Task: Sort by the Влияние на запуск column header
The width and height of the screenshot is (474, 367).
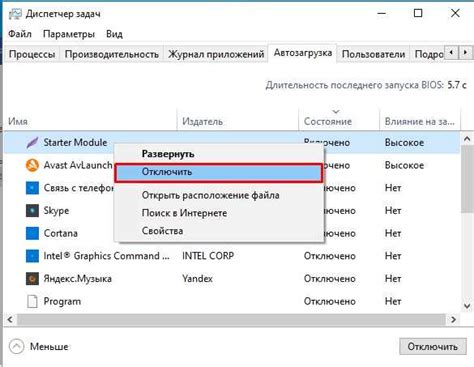Action: coord(419,121)
